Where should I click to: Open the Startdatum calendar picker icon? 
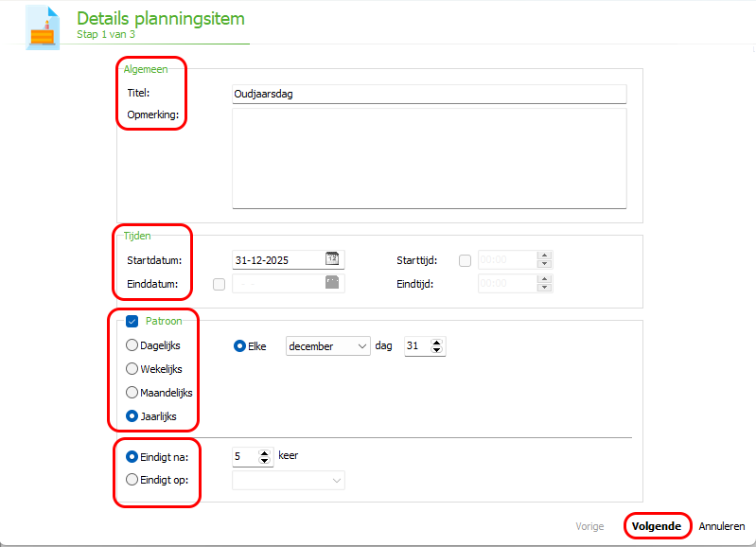[x=332, y=259]
